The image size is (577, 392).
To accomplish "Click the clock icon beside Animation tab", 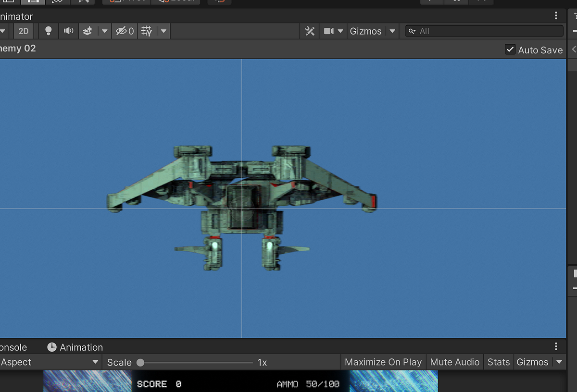I will click(x=51, y=347).
